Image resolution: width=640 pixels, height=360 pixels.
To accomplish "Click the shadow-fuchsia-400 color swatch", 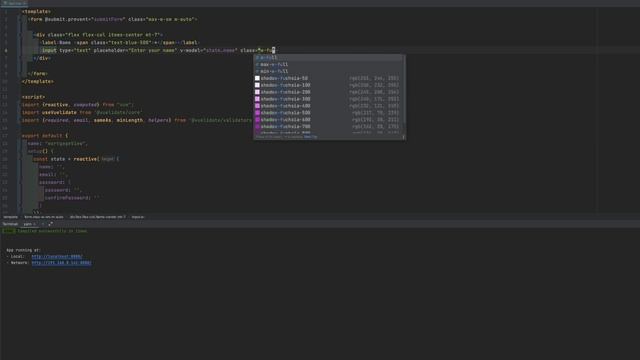I will (x=257, y=106).
